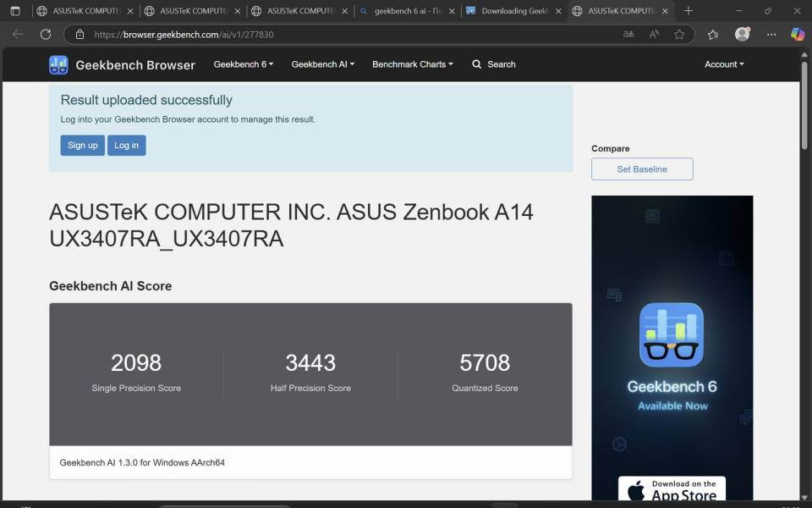Refresh the page with the reload icon
Screen dimensions: 812x508
tap(46, 34)
